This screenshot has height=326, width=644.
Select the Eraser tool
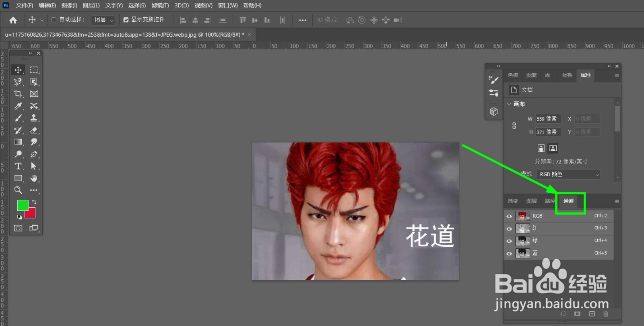click(x=34, y=130)
